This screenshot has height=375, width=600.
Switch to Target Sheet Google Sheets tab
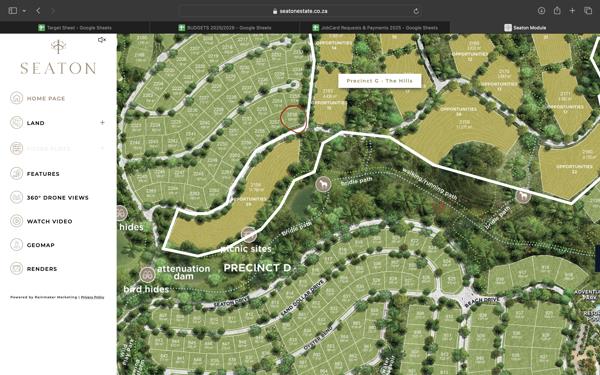point(75,28)
